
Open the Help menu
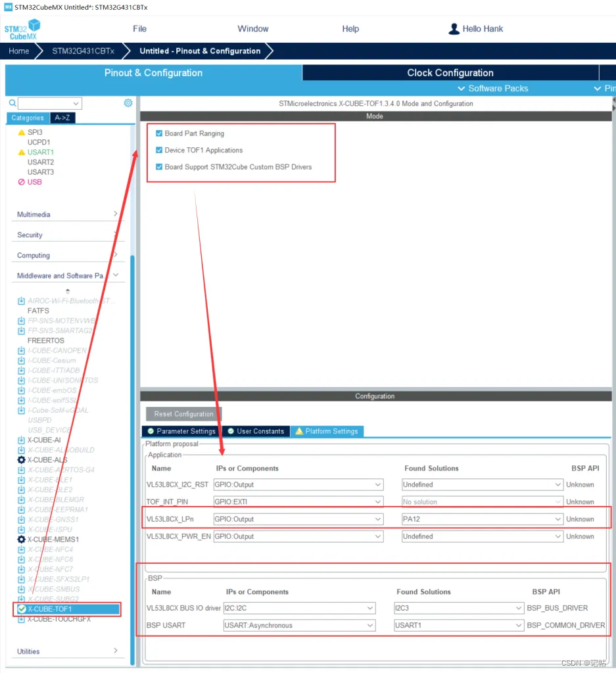(350, 29)
